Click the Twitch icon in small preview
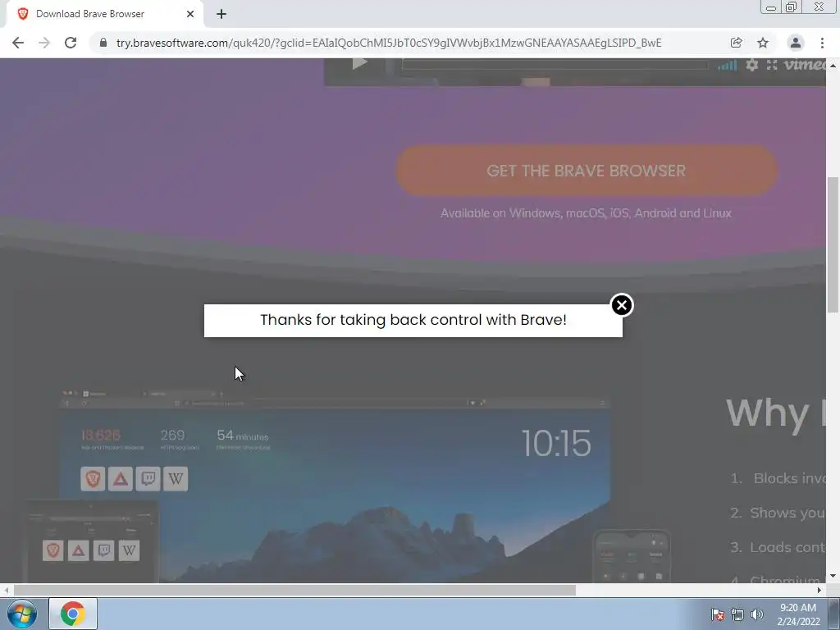This screenshot has width=840, height=630. [x=104, y=550]
